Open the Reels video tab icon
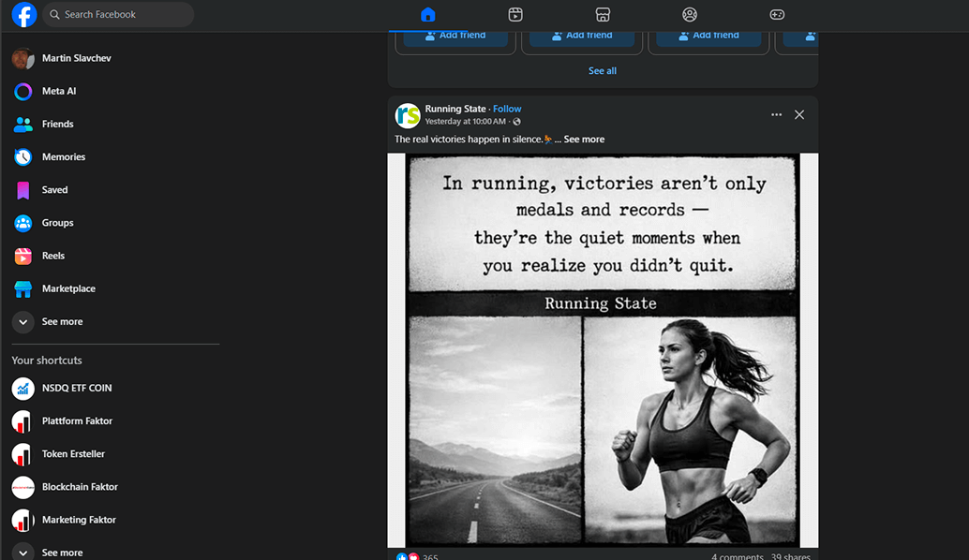 515,15
